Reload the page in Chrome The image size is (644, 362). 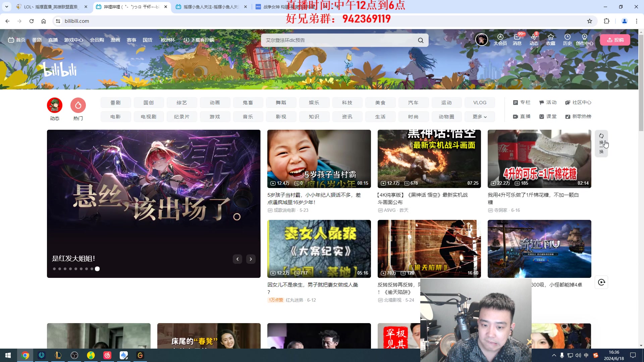(x=32, y=21)
